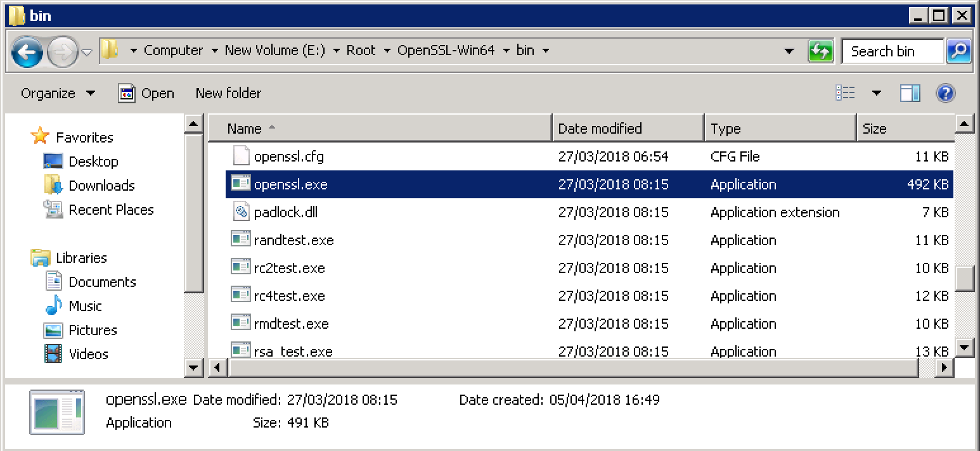Select Downloads in Favorites

[x=101, y=186]
